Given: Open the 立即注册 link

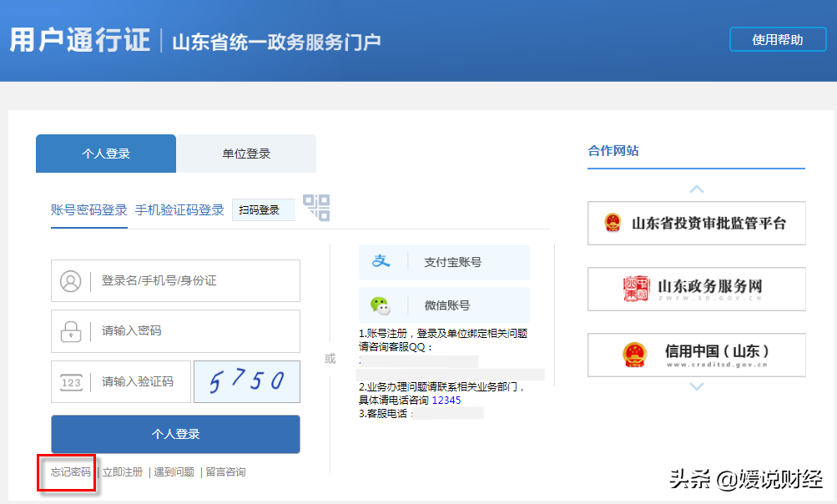Looking at the screenshot, I should (x=122, y=472).
